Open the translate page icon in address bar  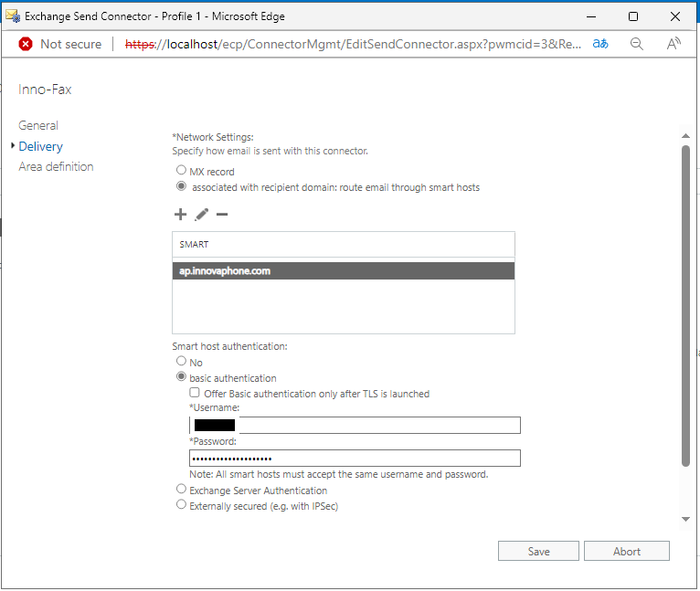(x=600, y=44)
